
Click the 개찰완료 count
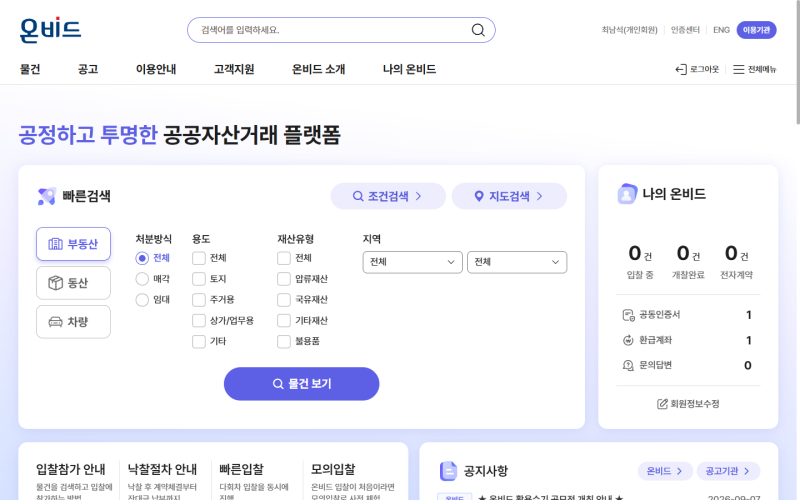click(688, 254)
